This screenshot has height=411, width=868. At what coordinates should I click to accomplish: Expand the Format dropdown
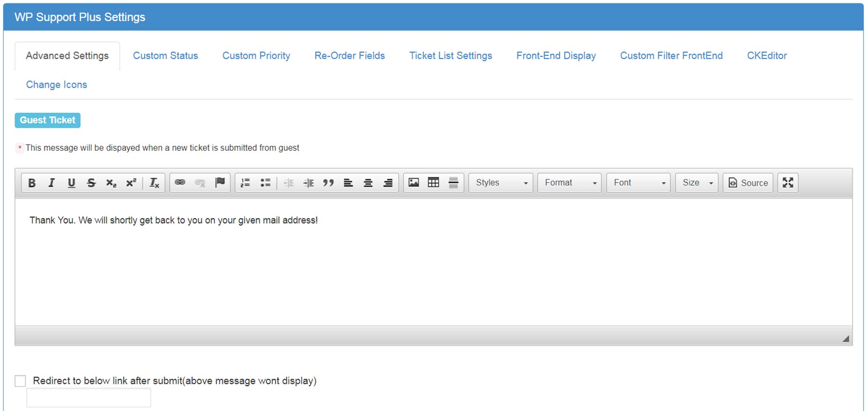(569, 183)
